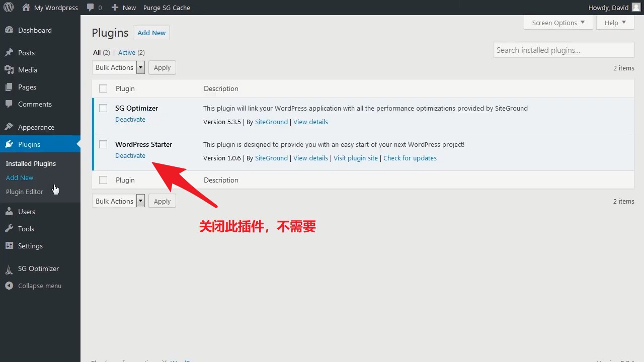This screenshot has width=644, height=362.
Task: Click the Comments bubble icon in sidebar
Action: (x=9, y=104)
